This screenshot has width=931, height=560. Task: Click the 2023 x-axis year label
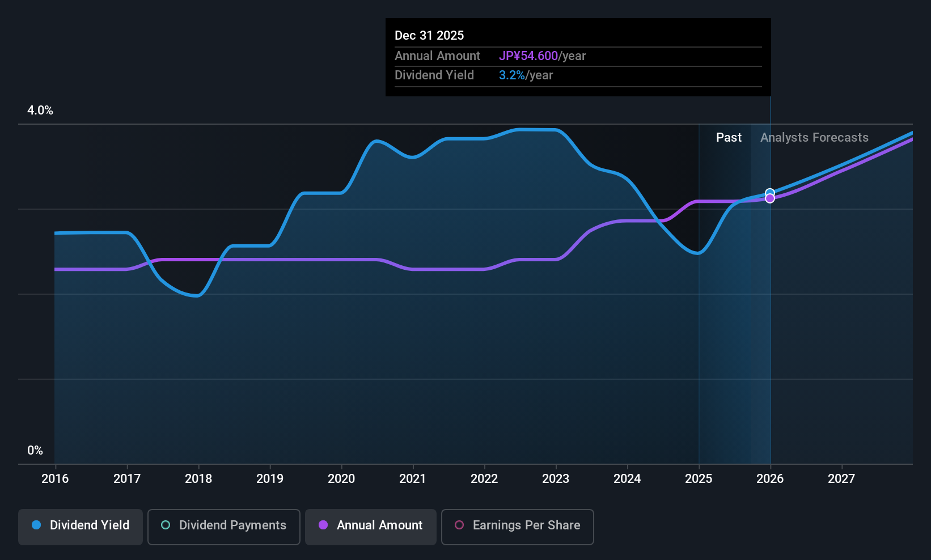556,479
